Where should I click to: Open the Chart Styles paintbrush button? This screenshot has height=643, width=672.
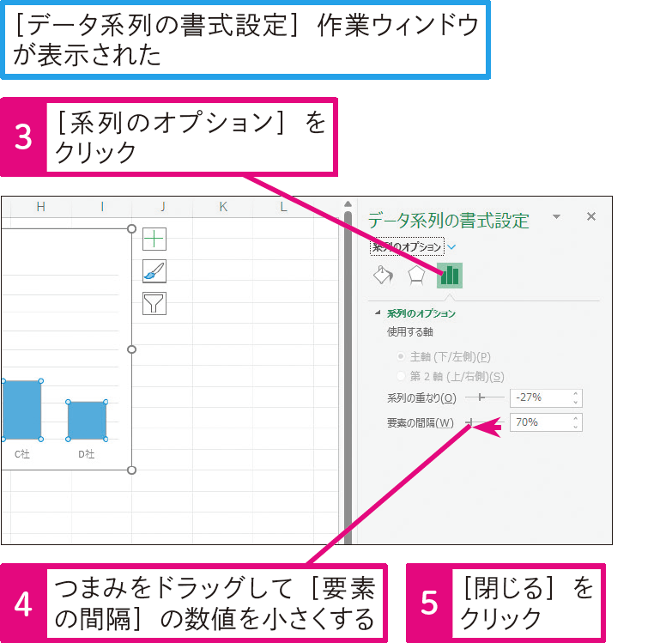tap(154, 271)
